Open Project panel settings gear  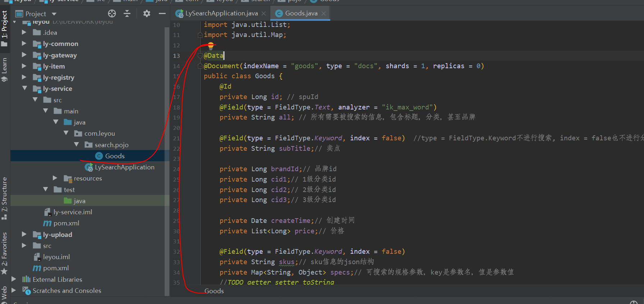click(147, 14)
